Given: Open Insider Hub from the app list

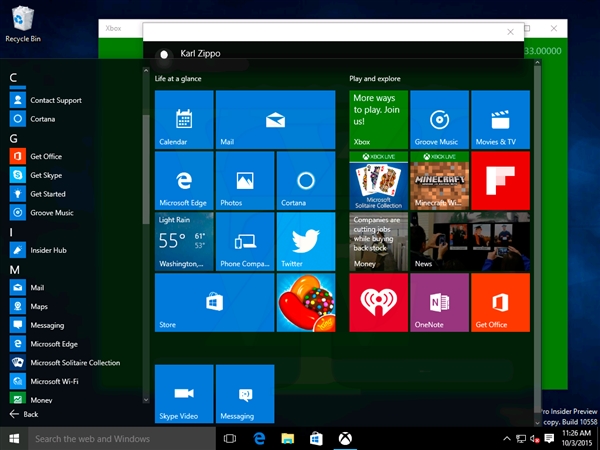Looking at the screenshot, I should pos(50,250).
